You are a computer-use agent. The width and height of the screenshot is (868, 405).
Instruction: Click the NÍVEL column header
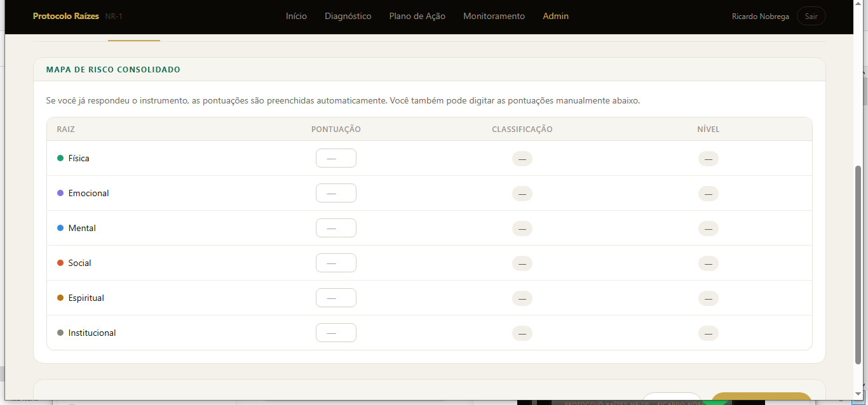(x=708, y=129)
